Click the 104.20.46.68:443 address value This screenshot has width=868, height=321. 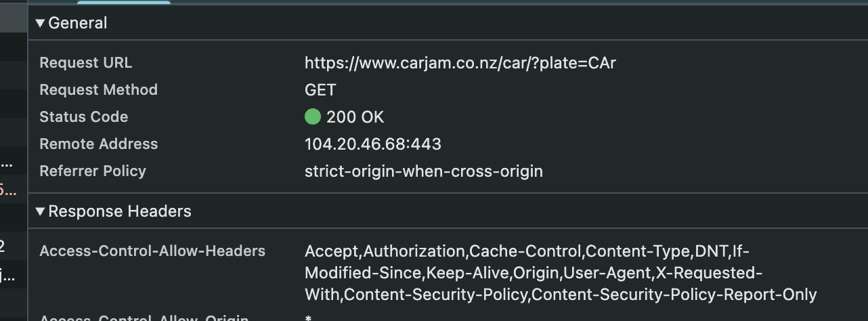(372, 144)
